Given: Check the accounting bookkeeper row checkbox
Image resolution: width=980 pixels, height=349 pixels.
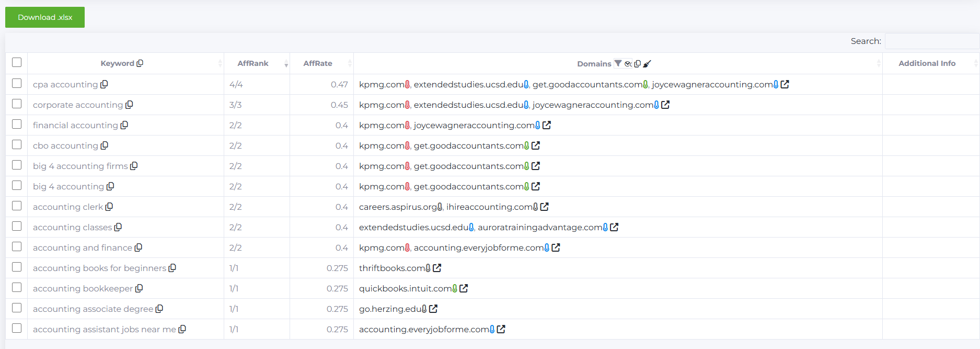Looking at the screenshot, I should (17, 287).
